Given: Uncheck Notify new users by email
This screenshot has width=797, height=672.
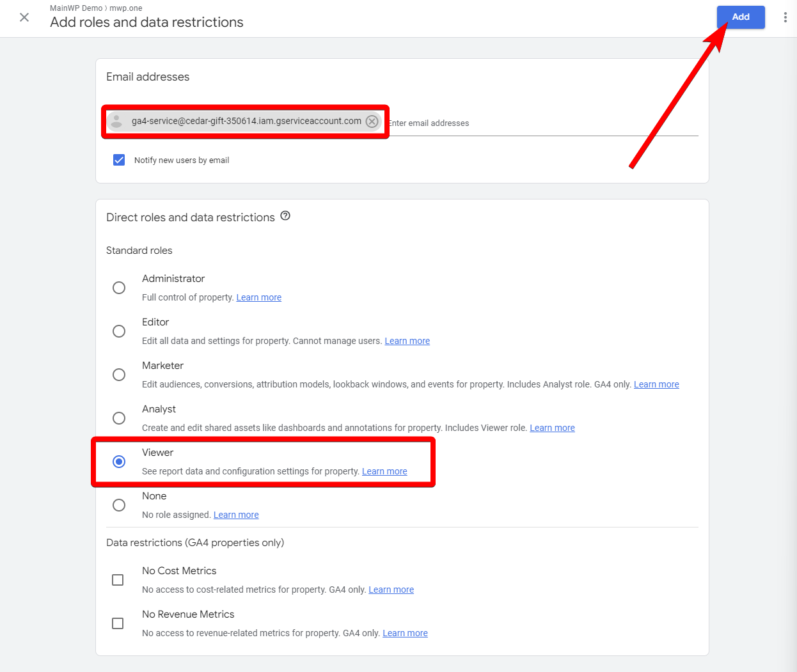Looking at the screenshot, I should click(119, 160).
